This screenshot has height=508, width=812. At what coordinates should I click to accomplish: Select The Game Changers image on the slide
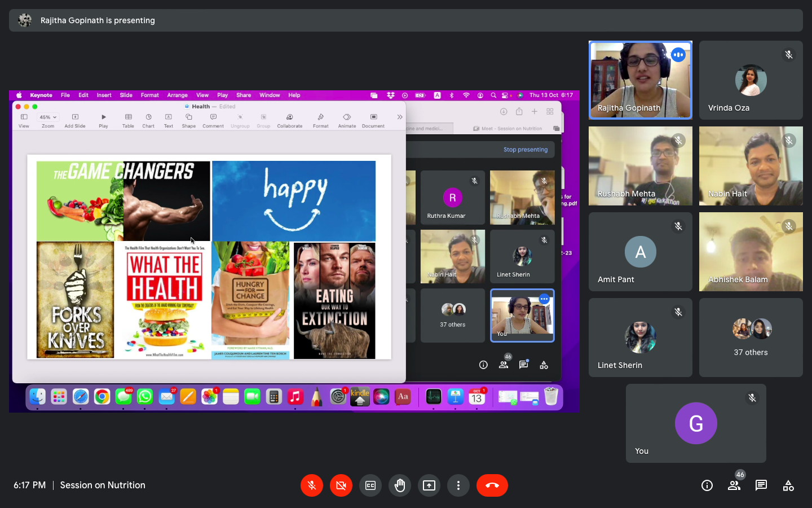tap(123, 201)
